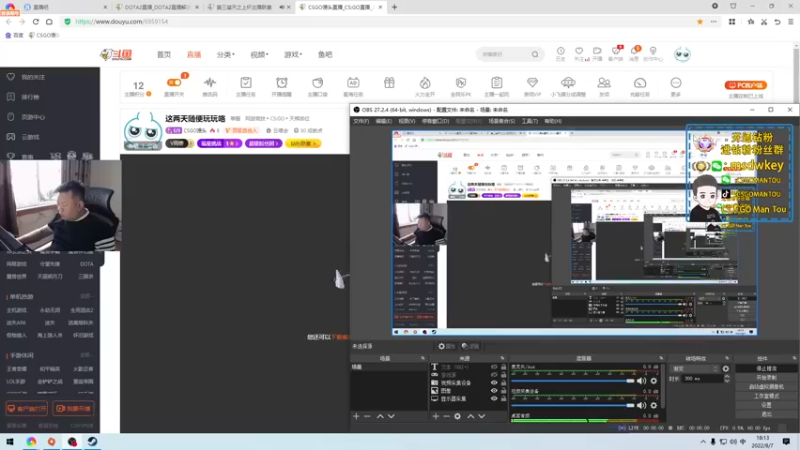Click the search magnifier in the Douyu search box
Viewport: 800px width, 450px height.
point(535,55)
